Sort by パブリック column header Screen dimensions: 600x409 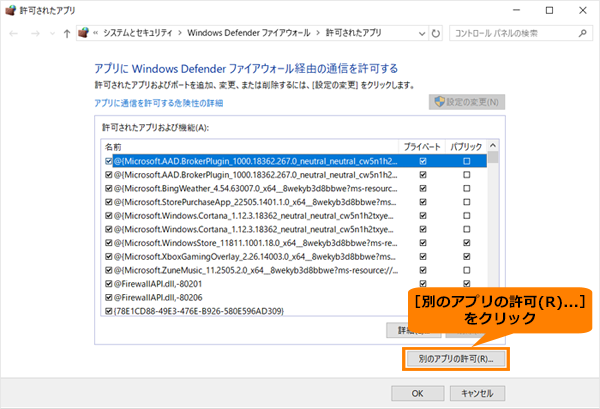click(x=466, y=147)
